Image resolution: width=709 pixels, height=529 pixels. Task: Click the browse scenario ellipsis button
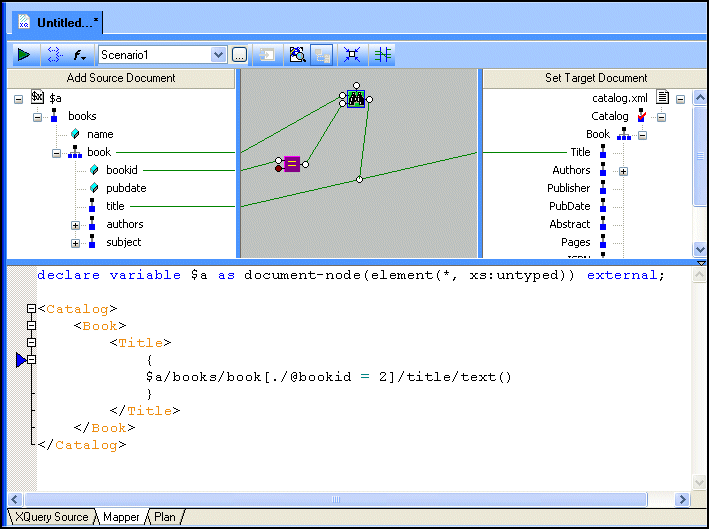click(x=240, y=55)
